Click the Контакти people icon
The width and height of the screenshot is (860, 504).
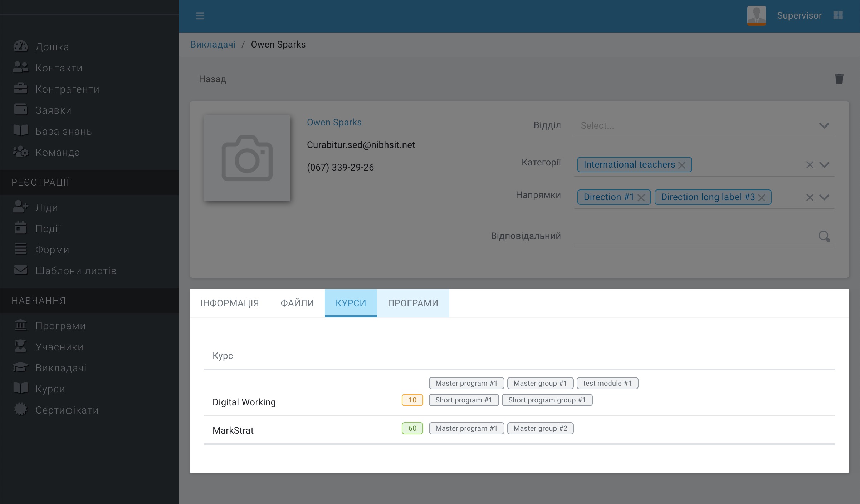pos(21,68)
